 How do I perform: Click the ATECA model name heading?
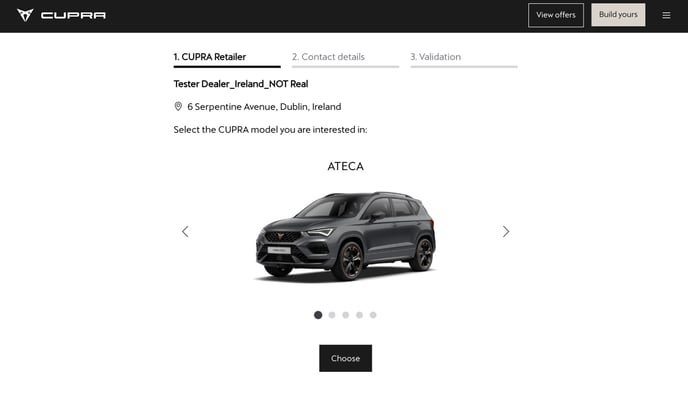tap(345, 166)
